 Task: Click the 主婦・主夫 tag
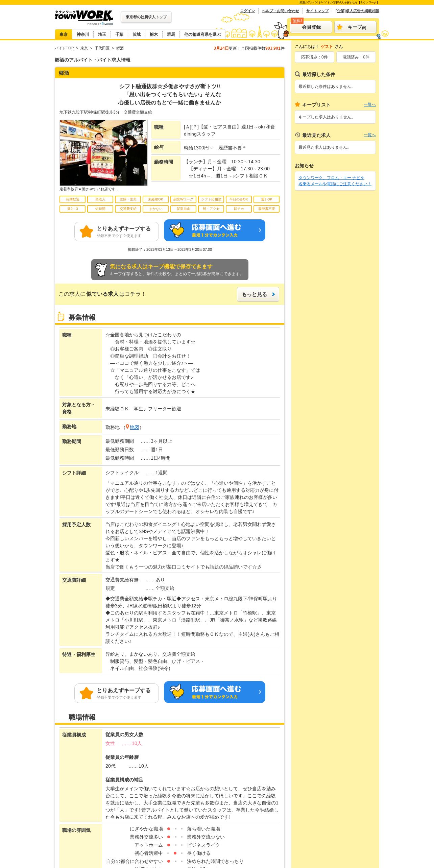pyautogui.click(x=128, y=199)
